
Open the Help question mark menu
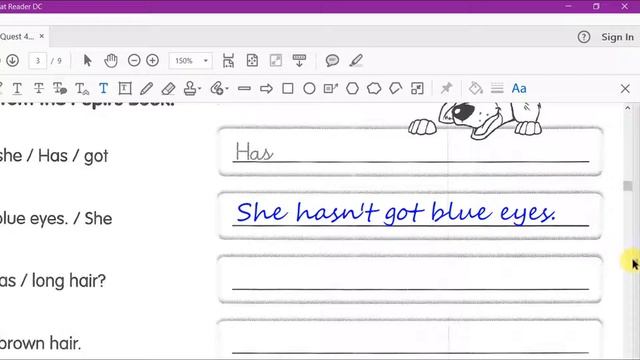click(584, 37)
